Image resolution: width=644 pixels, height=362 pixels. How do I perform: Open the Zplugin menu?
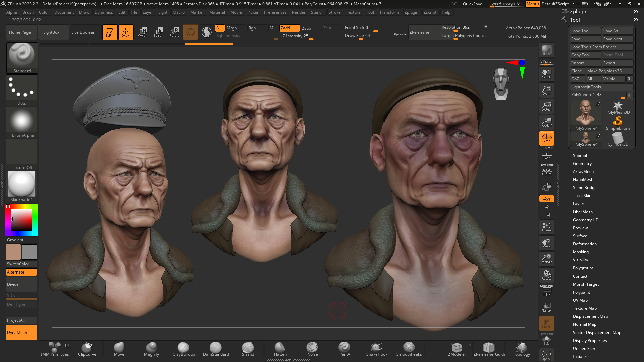[x=411, y=12]
